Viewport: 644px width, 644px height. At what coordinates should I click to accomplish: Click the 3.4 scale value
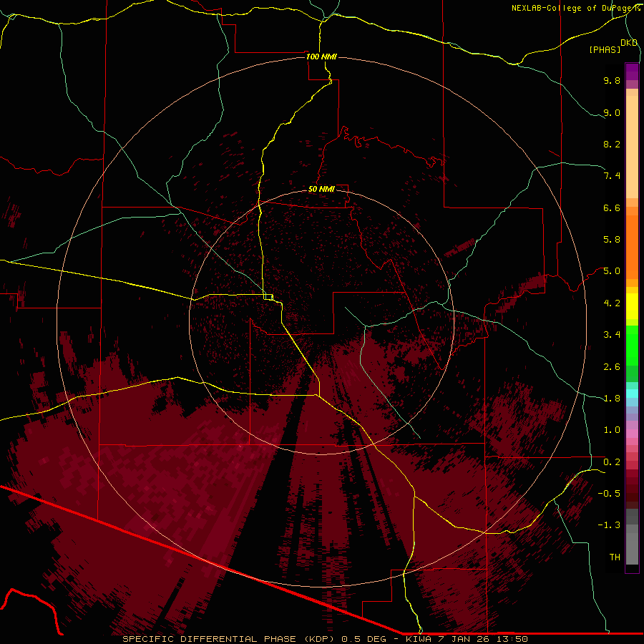612,334
